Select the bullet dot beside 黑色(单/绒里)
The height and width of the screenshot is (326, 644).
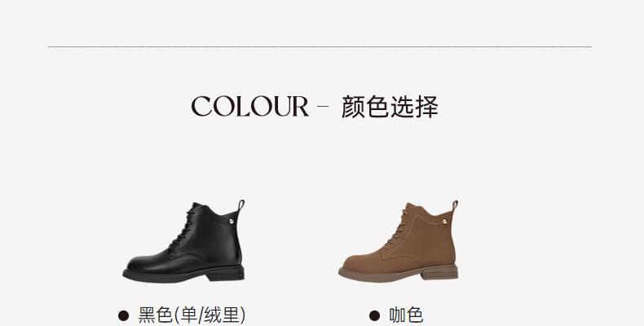tap(123, 315)
